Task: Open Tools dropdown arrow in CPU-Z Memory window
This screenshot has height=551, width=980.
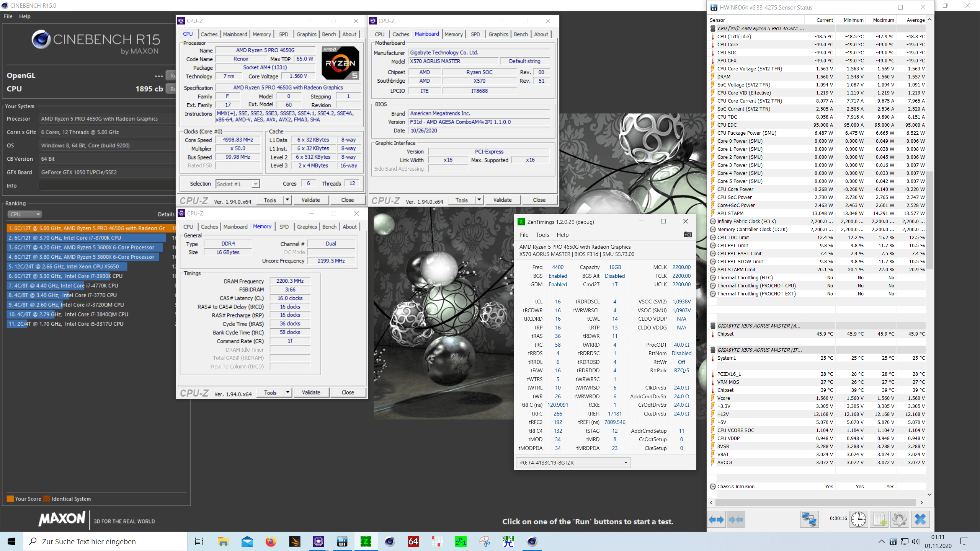Action: [287, 392]
